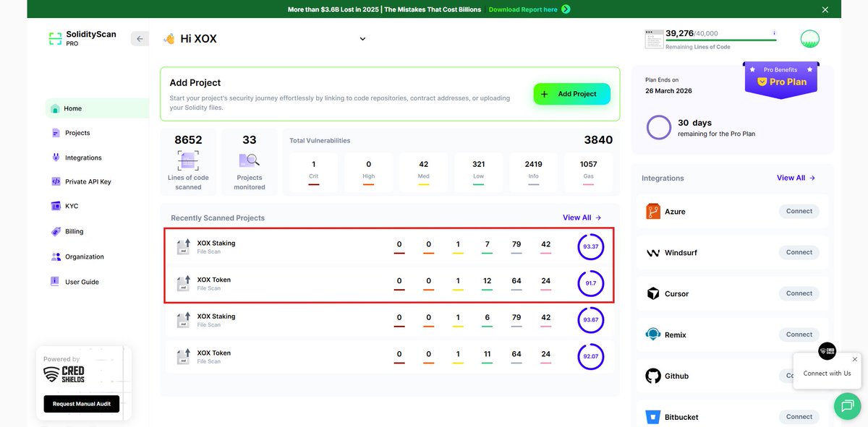This screenshot has height=427, width=868.
Task: Click the Windsurf logo icon
Action: point(653,253)
